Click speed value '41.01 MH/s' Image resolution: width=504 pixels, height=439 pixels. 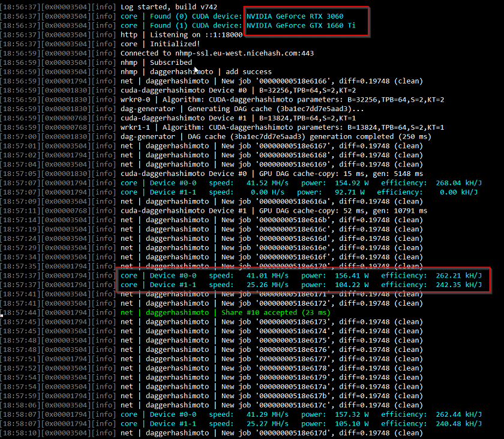268,276
